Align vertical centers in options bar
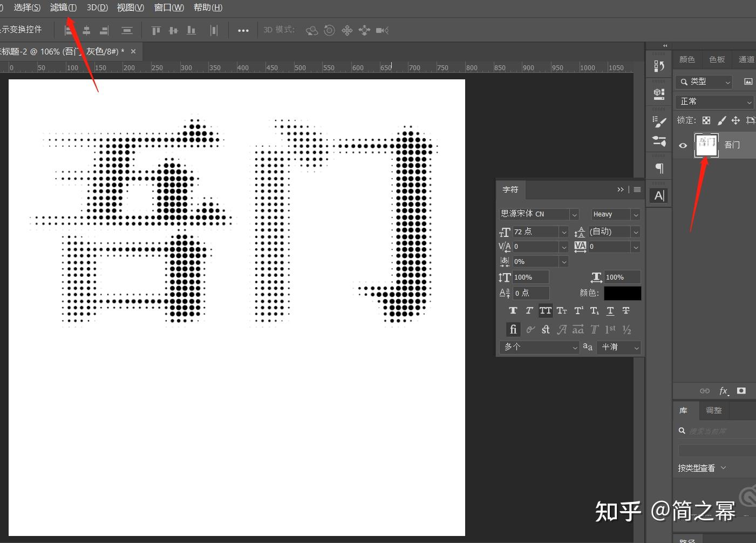This screenshot has width=756, height=543. 173,30
